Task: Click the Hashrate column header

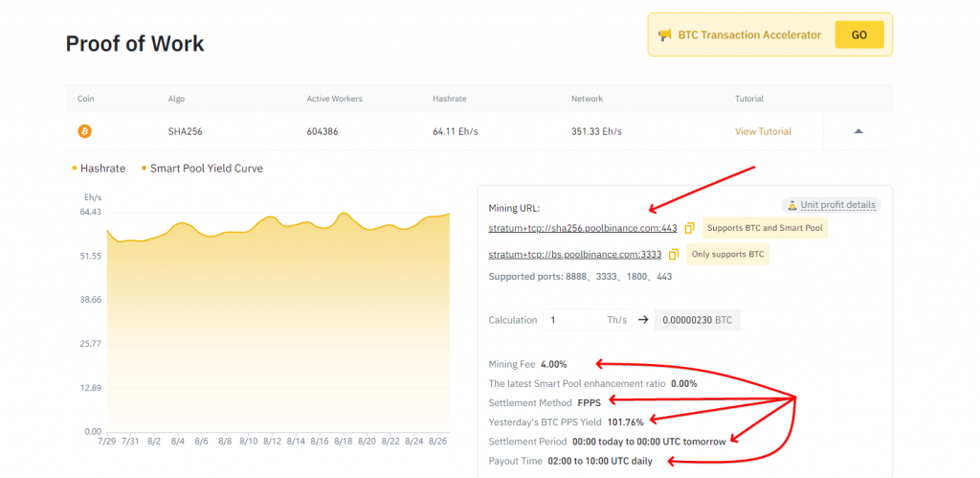Action: click(450, 99)
